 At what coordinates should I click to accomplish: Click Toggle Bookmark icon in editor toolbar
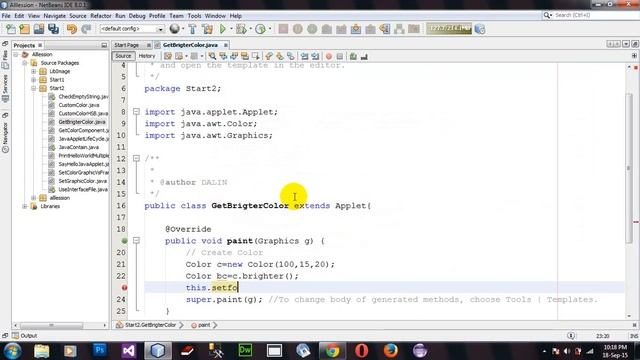291,56
